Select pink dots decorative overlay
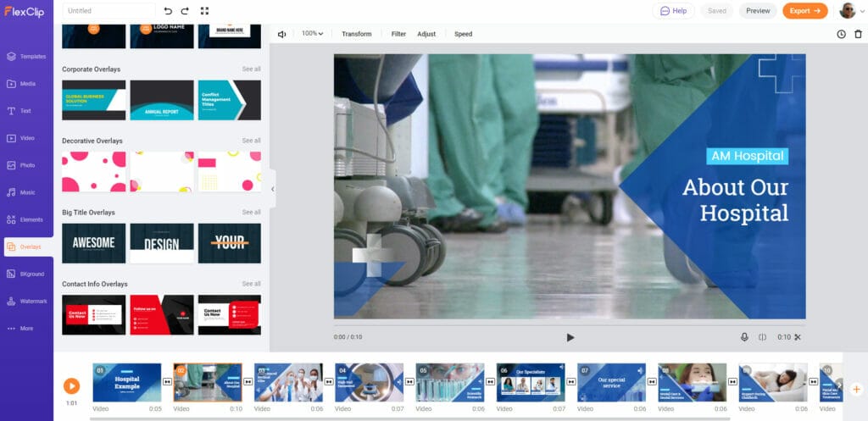868x421 pixels. pyautogui.click(x=93, y=171)
